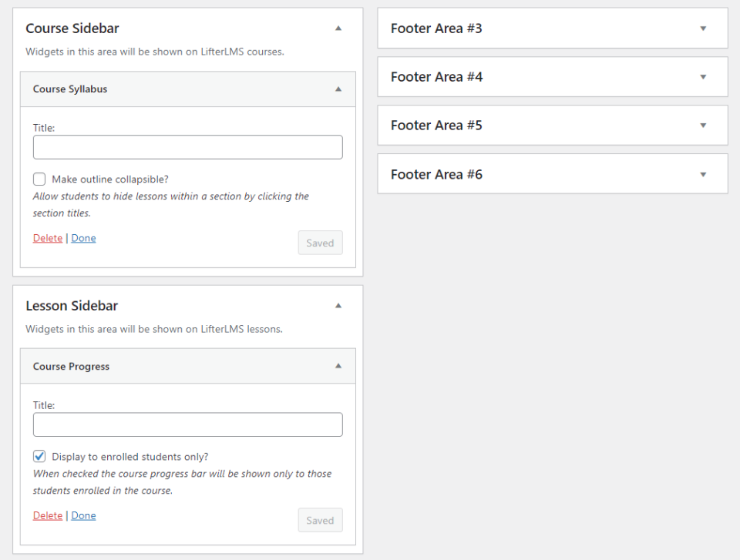The width and height of the screenshot is (740, 560).
Task: Enable the Make outline collapsible checkbox
Action: [39, 179]
